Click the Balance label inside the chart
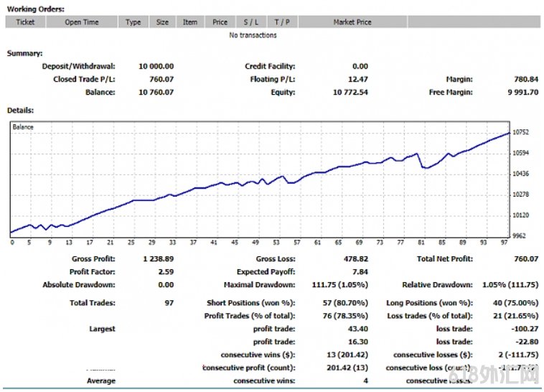Image resolution: width=544 pixels, height=392 pixels. point(24,127)
